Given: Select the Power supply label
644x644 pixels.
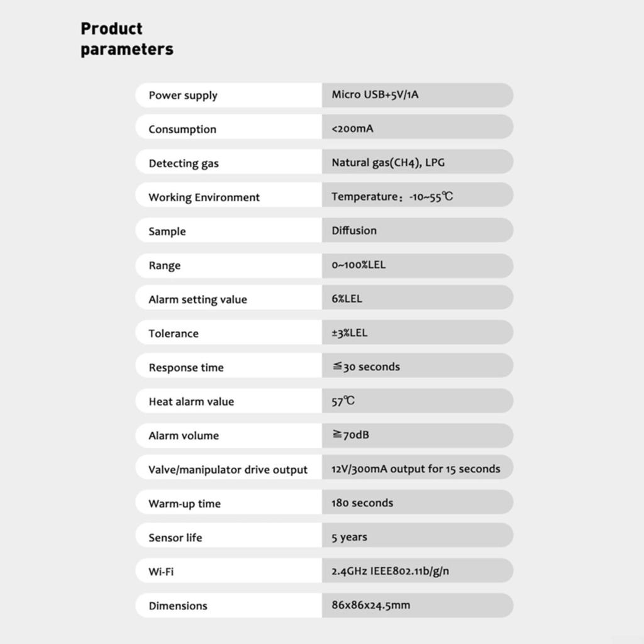Looking at the screenshot, I should pos(183,96).
